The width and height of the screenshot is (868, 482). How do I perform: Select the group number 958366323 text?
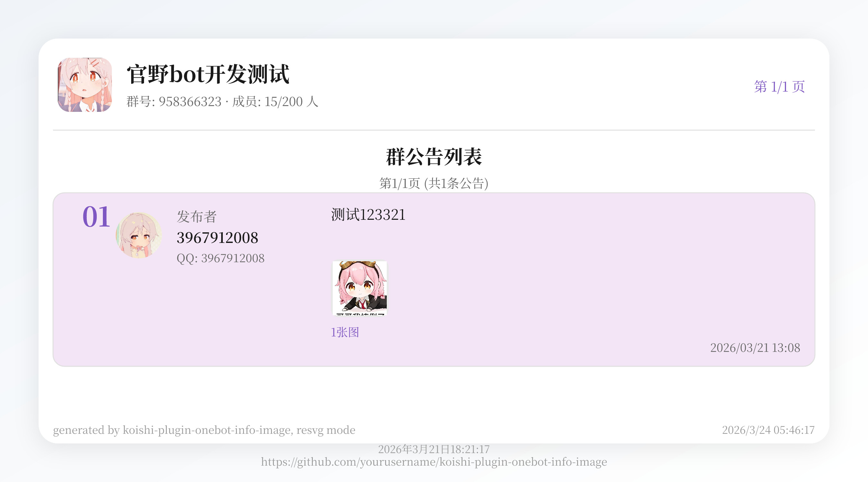190,102
